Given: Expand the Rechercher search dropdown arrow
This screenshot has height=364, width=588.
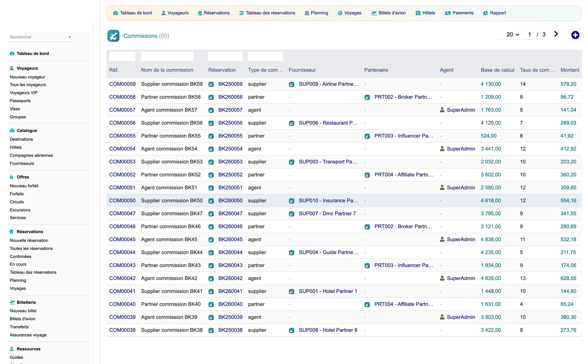Looking at the screenshot, I should pos(69,37).
